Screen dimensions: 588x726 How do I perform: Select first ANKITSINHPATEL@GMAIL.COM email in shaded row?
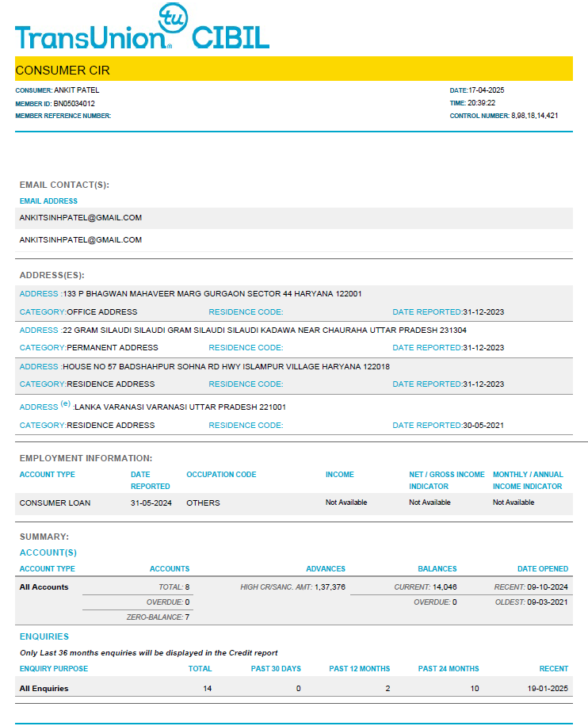[81, 218]
